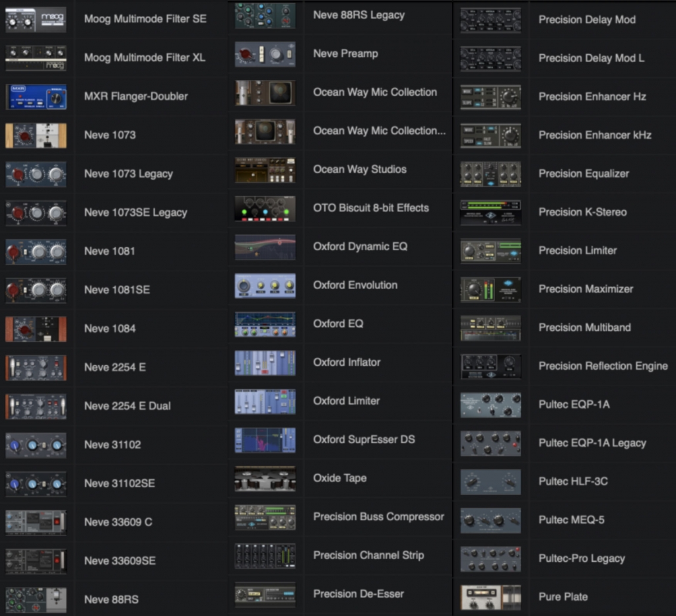Select the Oxide Tape machine thumbnail

click(x=264, y=479)
